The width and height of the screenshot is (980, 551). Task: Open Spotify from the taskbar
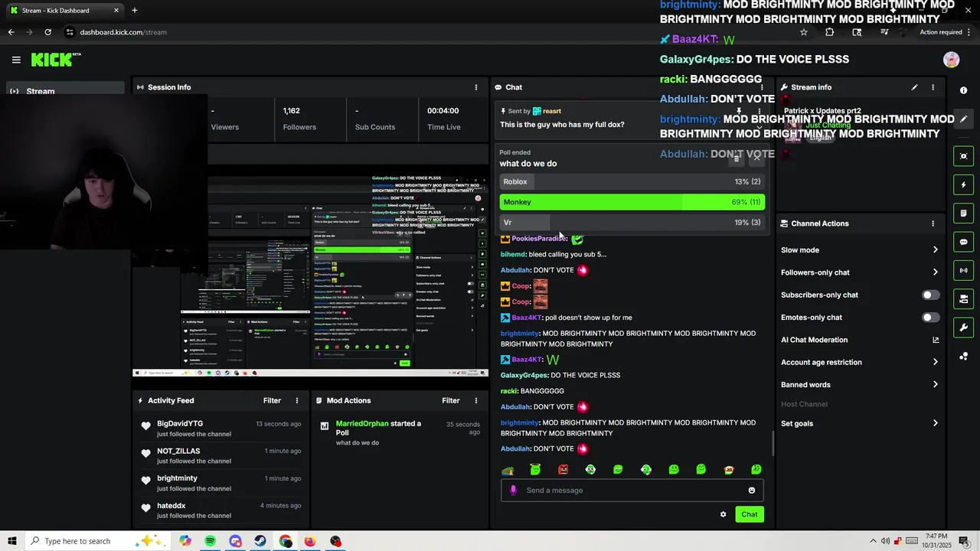211,541
